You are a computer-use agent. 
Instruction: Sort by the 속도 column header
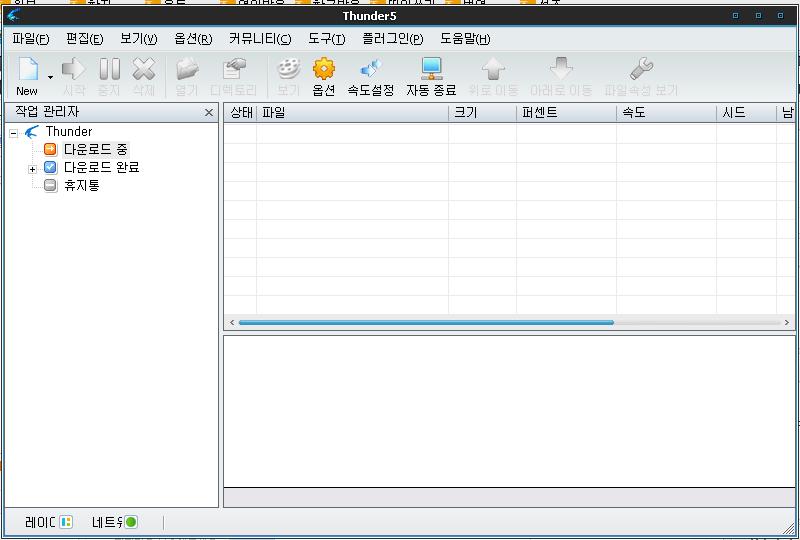pyautogui.click(x=666, y=113)
